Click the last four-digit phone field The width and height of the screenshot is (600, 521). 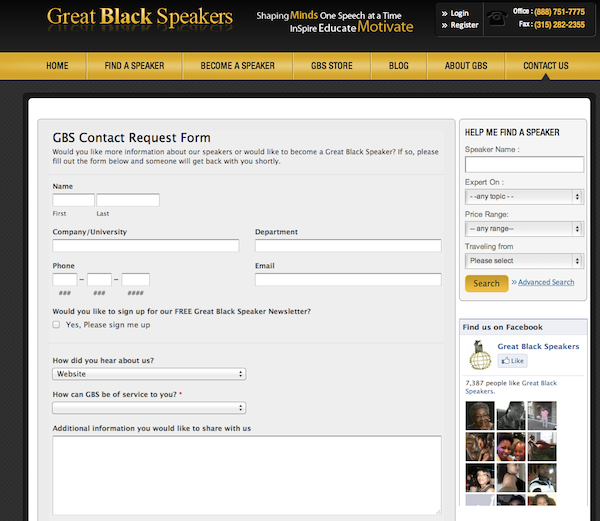(135, 280)
